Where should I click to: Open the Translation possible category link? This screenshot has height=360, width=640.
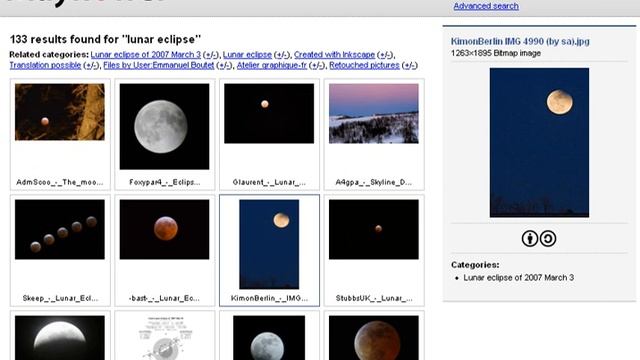45,65
